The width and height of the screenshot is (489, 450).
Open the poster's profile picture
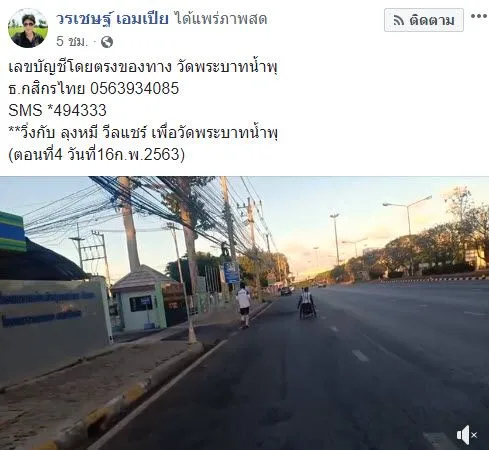tap(28, 28)
